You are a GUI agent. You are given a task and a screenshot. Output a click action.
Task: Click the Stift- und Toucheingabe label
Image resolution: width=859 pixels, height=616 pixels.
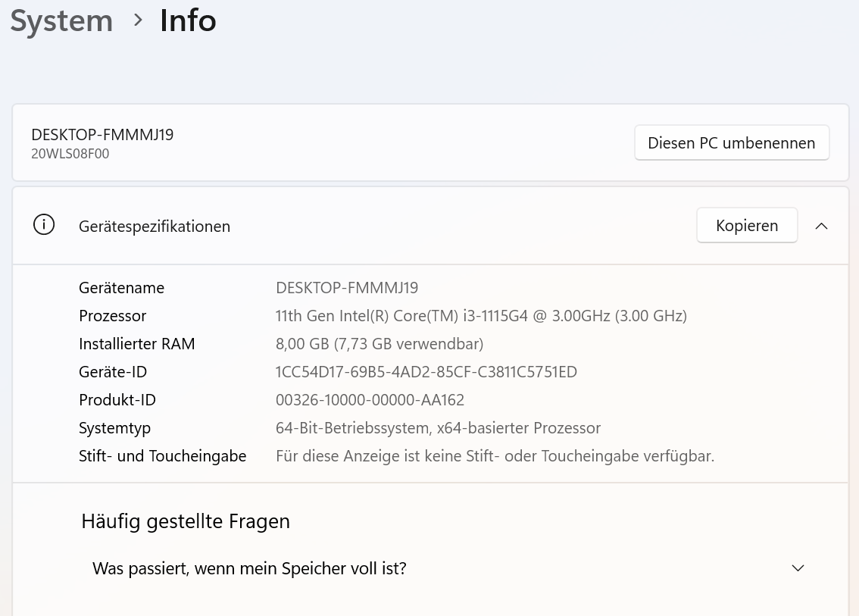(162, 456)
